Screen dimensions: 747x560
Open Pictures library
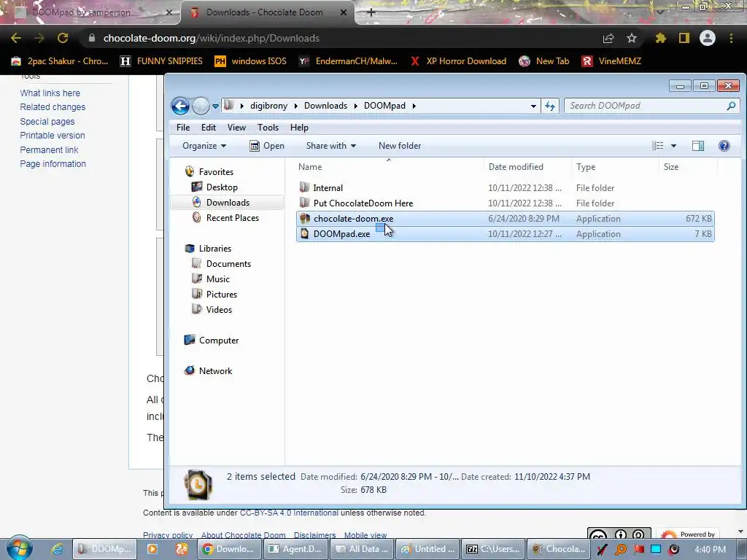(222, 295)
